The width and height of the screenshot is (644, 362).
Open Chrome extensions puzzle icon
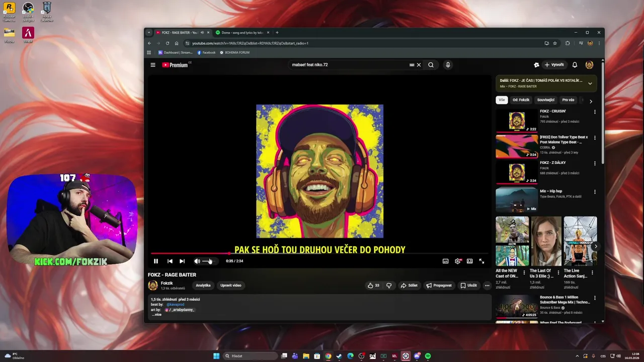click(568, 43)
